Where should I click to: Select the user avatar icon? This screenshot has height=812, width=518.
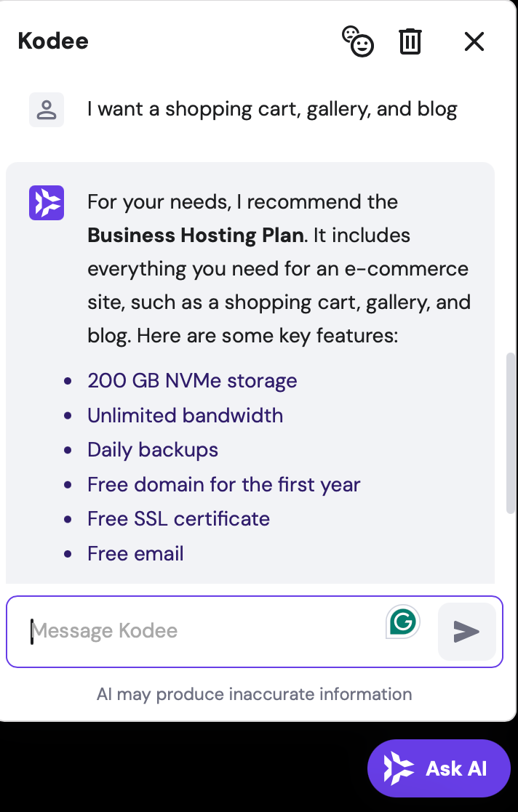46,109
